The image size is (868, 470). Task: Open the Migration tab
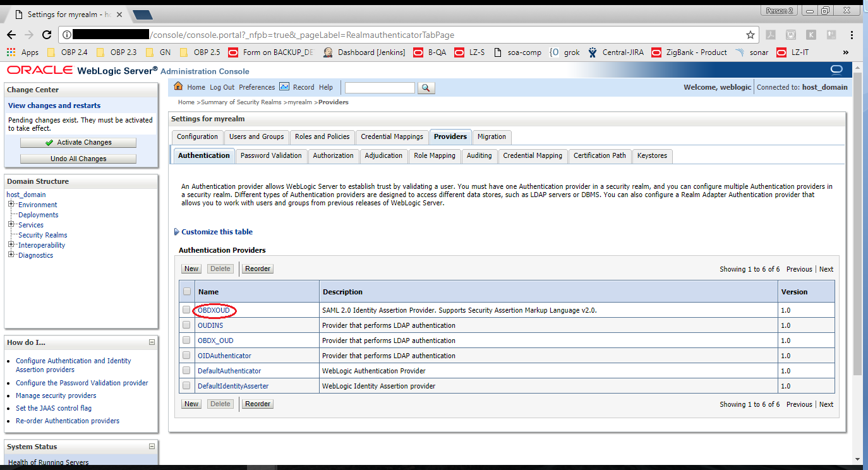[491, 136]
